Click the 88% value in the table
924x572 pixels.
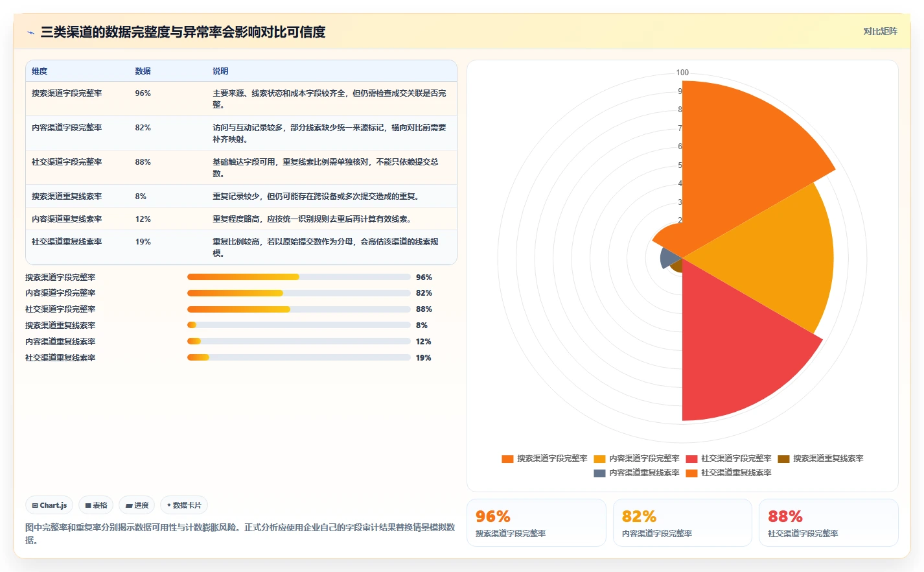point(143,162)
